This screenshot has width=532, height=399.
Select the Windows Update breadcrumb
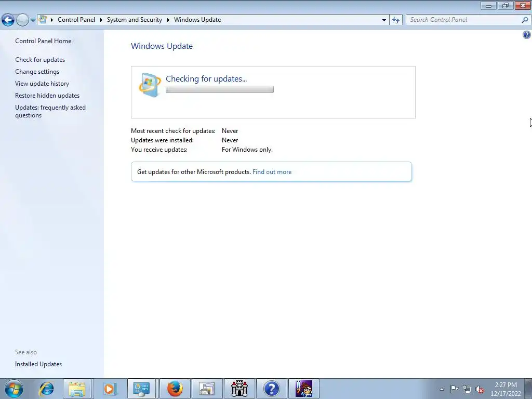[197, 20]
